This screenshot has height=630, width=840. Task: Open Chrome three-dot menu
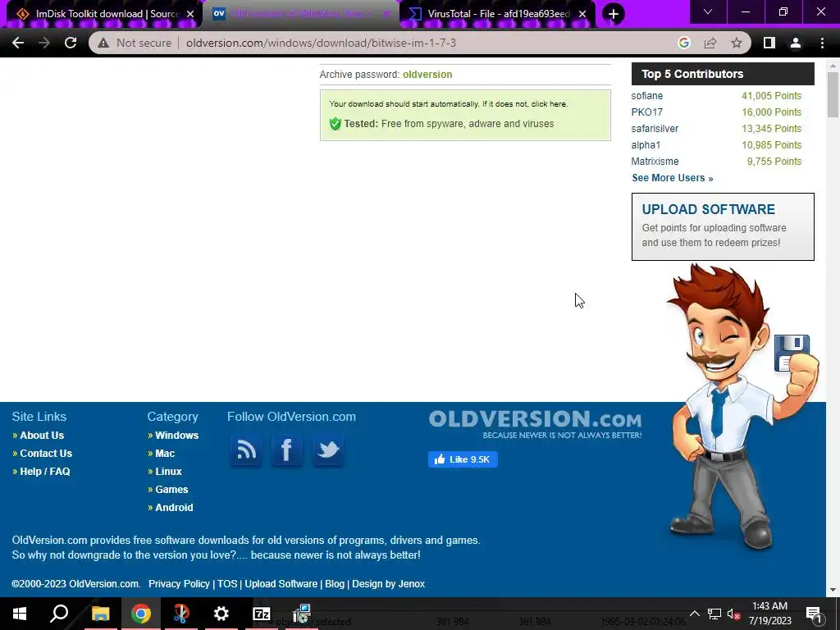(822, 43)
